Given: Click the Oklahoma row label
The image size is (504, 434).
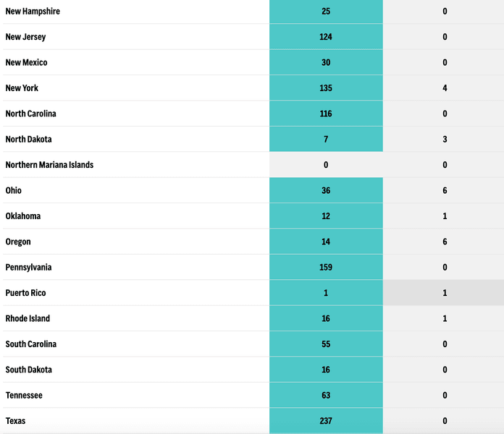Looking at the screenshot, I should pos(23,216).
